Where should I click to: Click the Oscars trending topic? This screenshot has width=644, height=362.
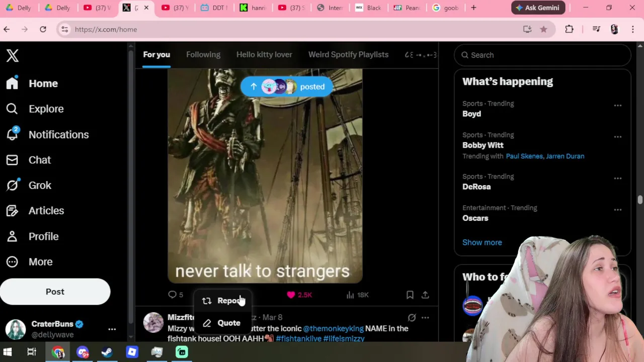(475, 218)
